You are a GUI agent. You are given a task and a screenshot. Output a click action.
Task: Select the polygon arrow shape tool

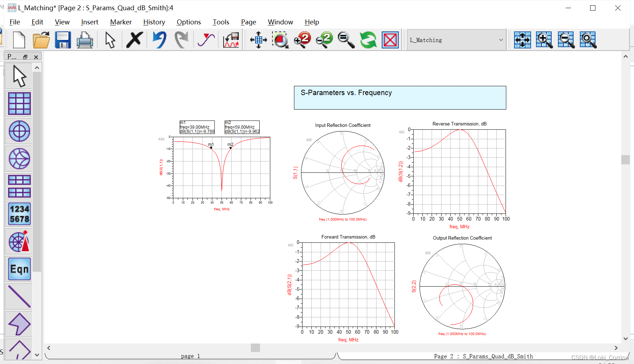point(19,324)
